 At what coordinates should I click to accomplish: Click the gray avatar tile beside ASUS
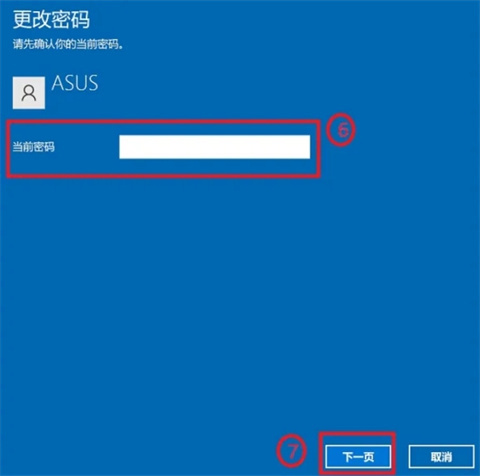29,93
